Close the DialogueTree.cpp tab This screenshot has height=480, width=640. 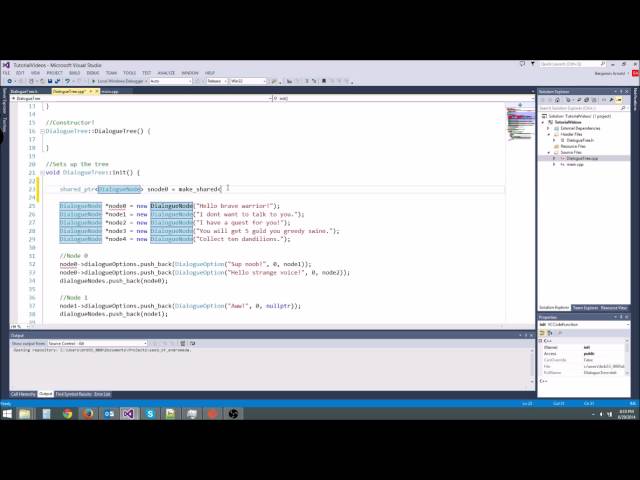pyautogui.click(x=97, y=91)
